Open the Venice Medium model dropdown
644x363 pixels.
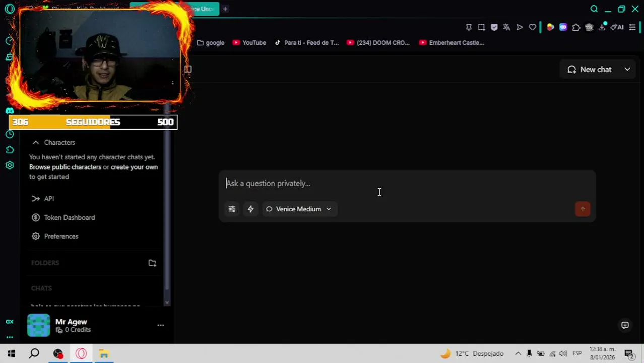[x=299, y=209]
